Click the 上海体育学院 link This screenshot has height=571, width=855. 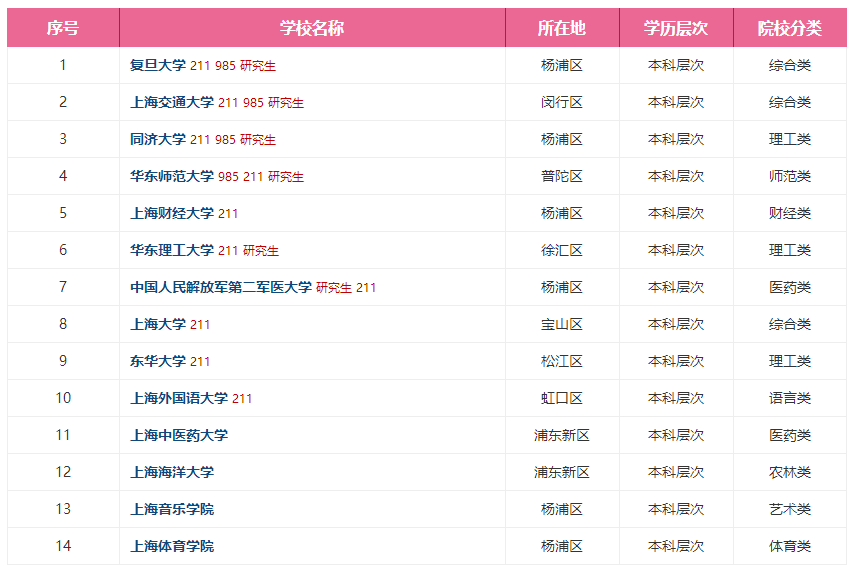point(171,546)
